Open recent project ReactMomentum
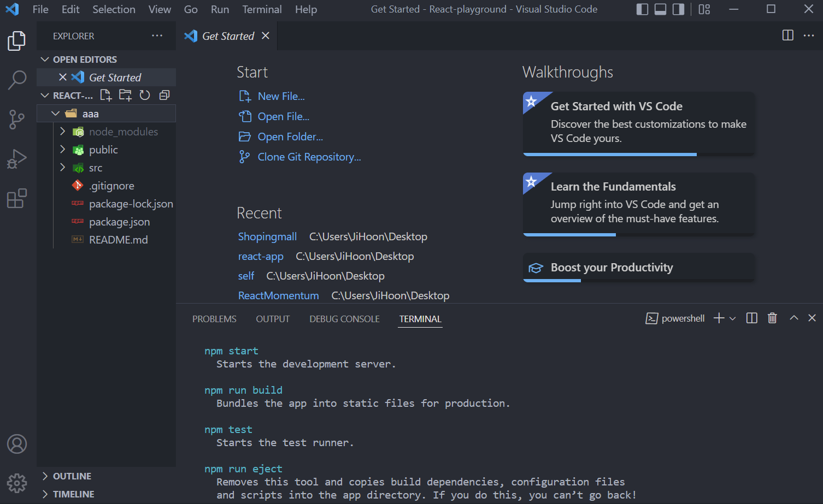The width and height of the screenshot is (823, 504). [x=278, y=295]
